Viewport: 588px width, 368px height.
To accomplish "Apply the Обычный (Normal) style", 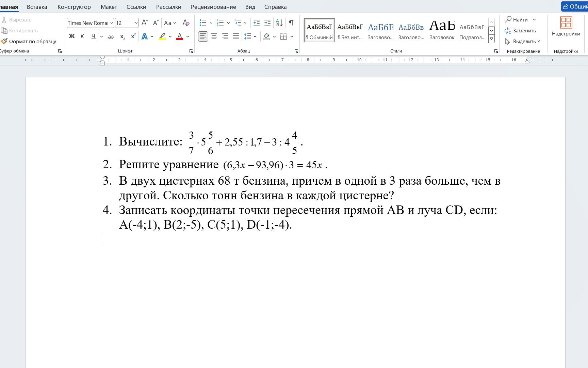I will click(x=319, y=30).
